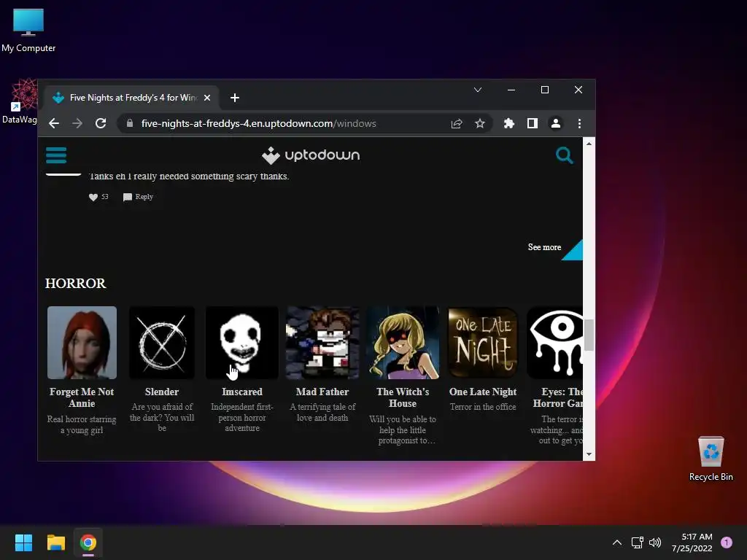Open the Chrome side panel icon

(x=532, y=123)
